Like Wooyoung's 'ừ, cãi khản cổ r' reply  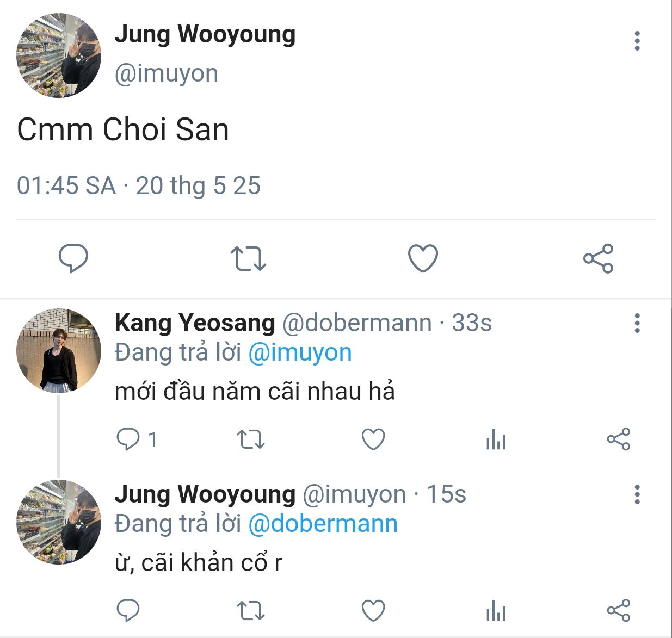373,610
